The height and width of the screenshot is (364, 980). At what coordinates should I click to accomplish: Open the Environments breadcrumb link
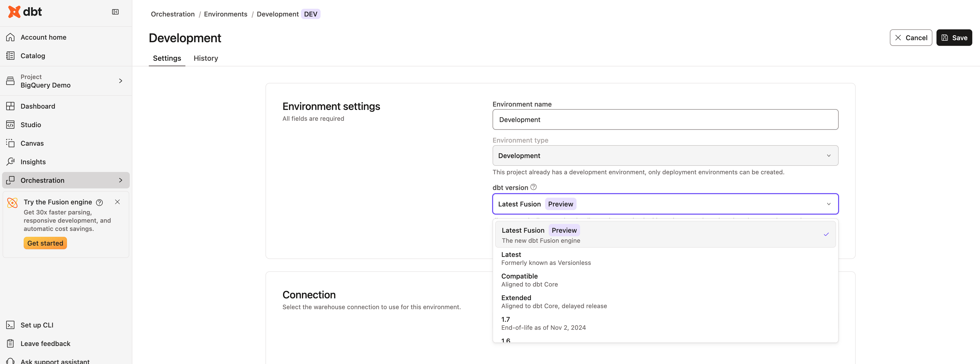pyautogui.click(x=226, y=14)
